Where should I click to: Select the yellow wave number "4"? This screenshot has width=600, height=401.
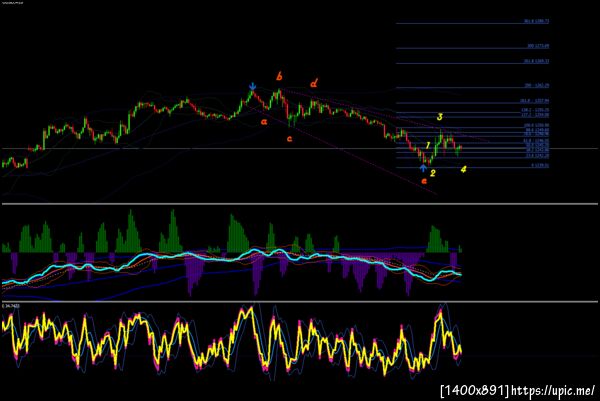(463, 169)
